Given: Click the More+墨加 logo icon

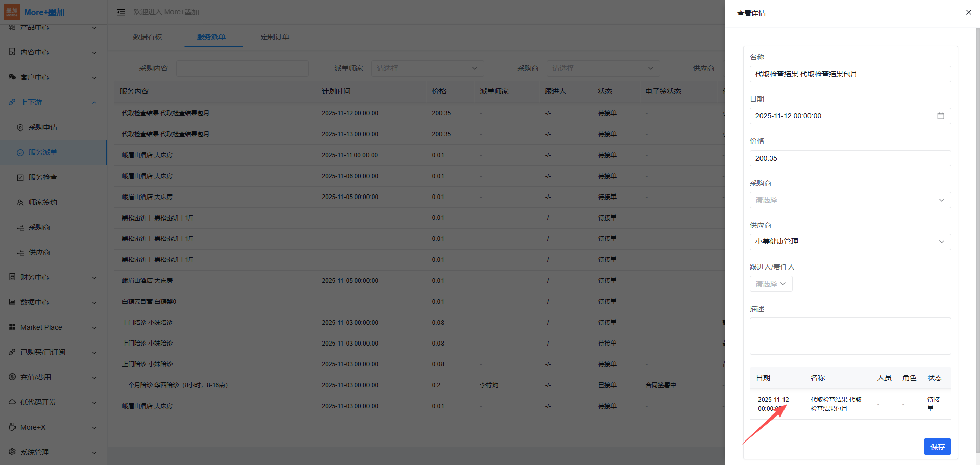Looking at the screenshot, I should 12,12.
